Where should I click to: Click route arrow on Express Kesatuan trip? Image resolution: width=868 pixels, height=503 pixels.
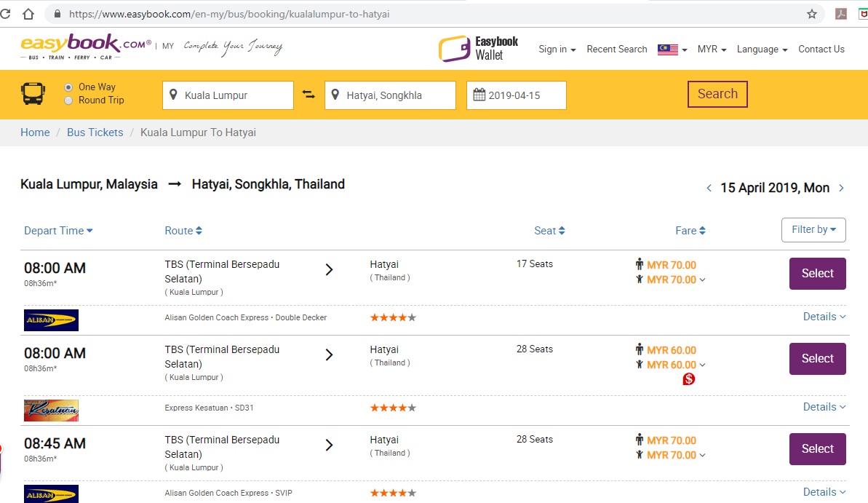329,355
